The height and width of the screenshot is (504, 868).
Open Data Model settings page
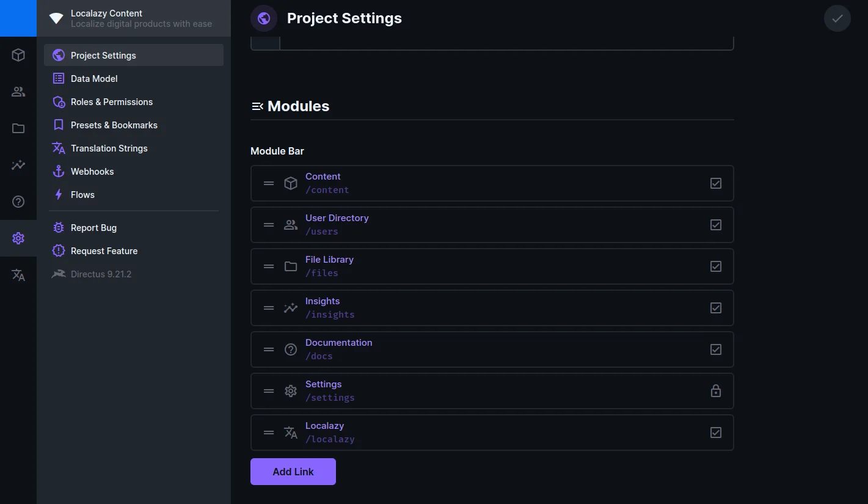click(x=94, y=79)
